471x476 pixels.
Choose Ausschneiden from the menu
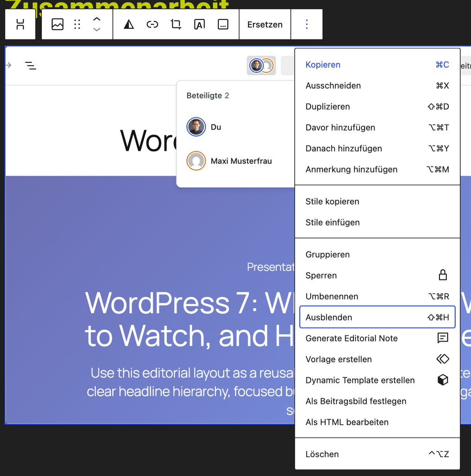[377, 86]
